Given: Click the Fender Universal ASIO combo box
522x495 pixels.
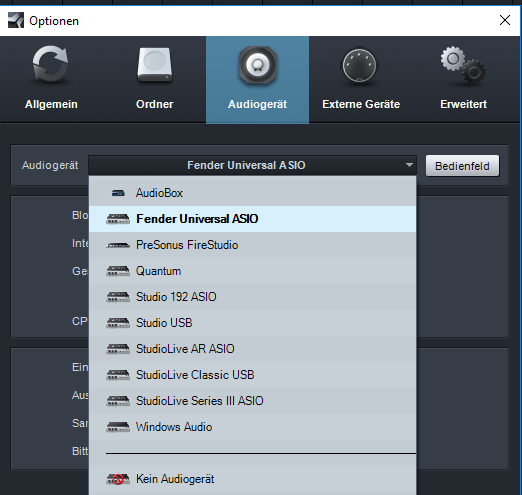Looking at the screenshot, I should coord(252,165).
